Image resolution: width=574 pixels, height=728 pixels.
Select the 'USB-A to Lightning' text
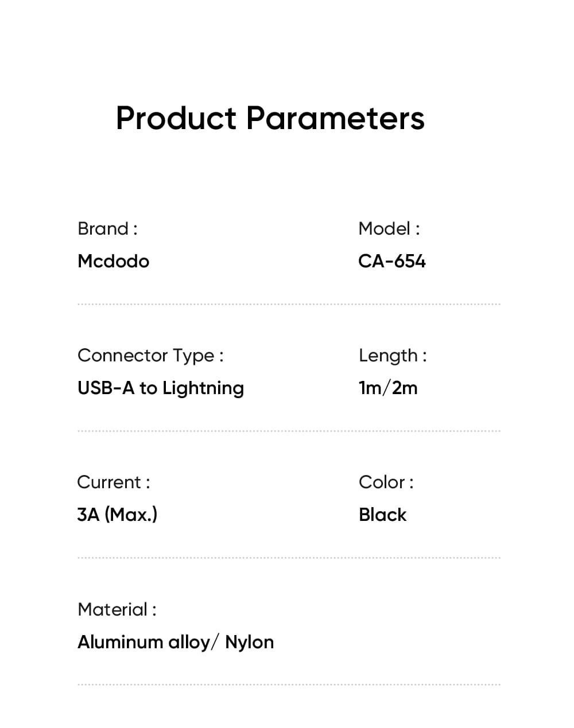tap(160, 388)
